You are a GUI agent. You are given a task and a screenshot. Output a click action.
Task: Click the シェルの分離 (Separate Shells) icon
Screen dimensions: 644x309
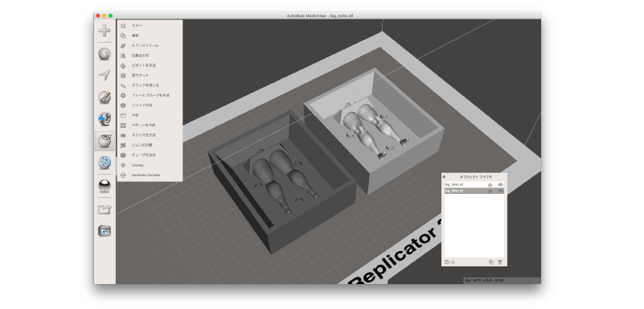click(x=123, y=145)
